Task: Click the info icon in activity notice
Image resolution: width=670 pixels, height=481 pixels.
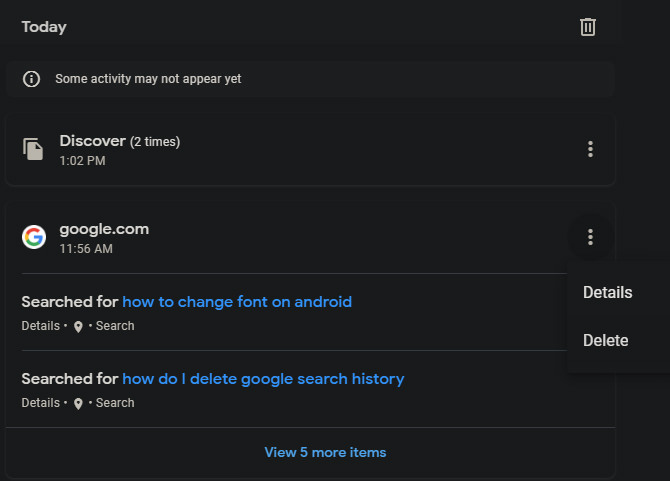Action: click(x=31, y=79)
